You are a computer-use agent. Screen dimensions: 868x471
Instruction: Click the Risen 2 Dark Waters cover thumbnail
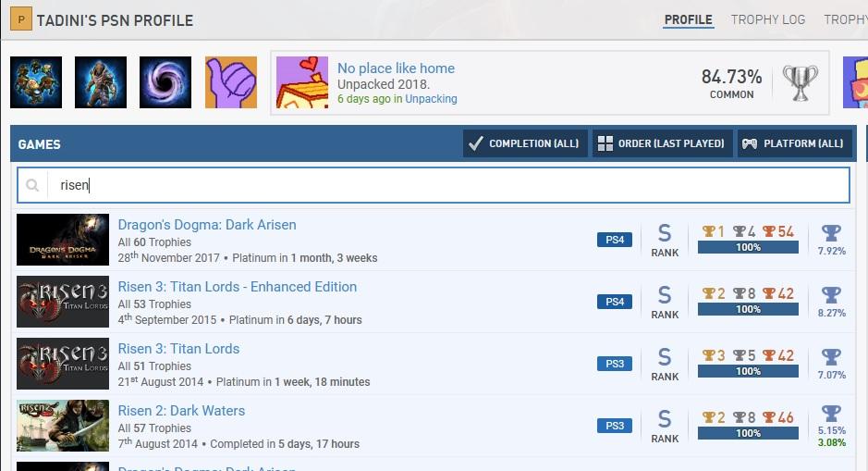(63, 426)
